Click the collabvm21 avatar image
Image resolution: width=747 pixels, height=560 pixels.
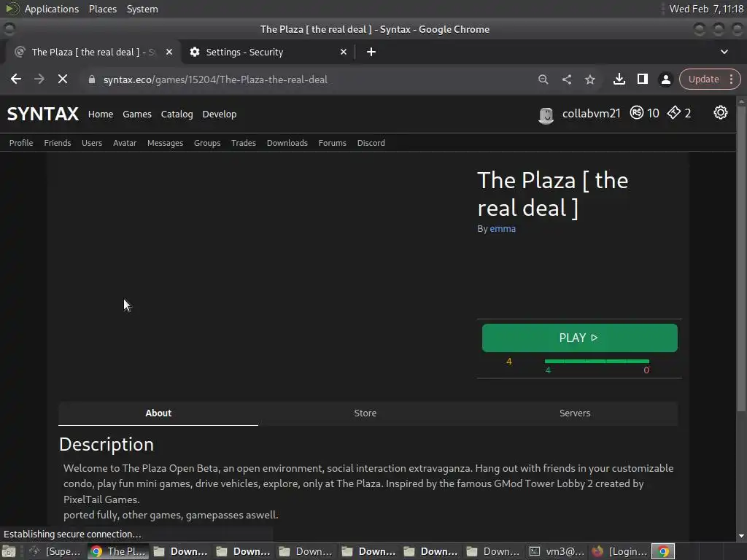(546, 114)
